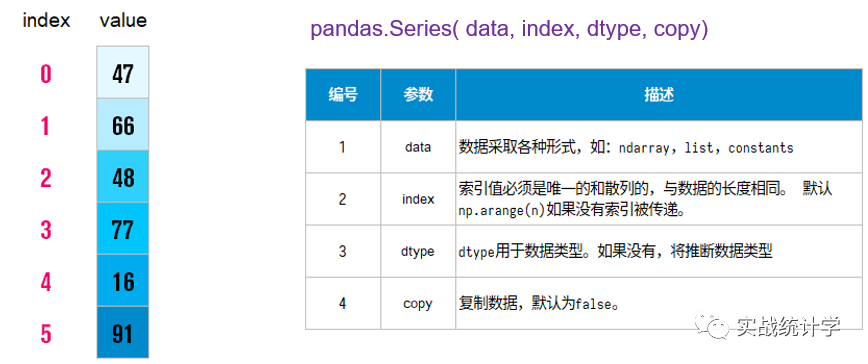
Task: Click the value cell containing 48
Action: pyautogui.click(x=123, y=176)
